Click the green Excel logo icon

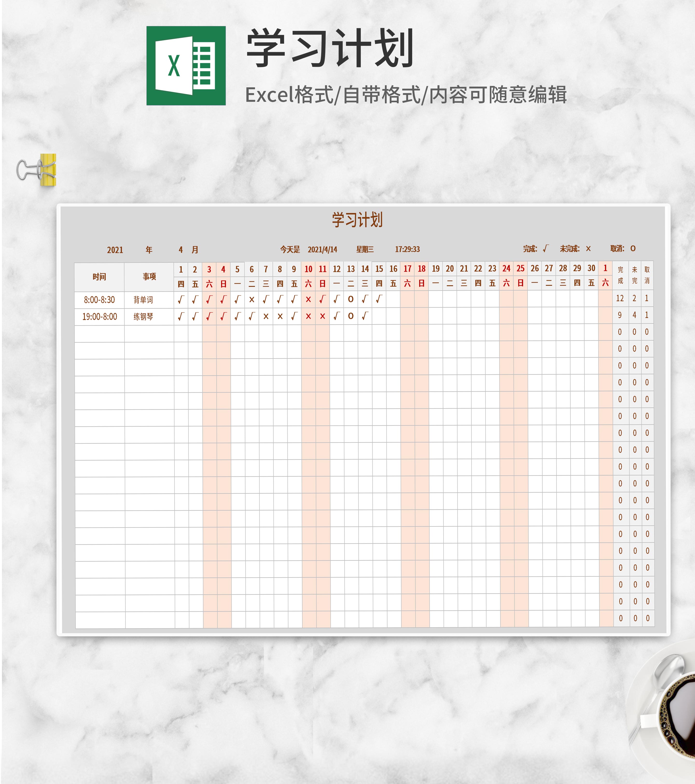pos(186,66)
